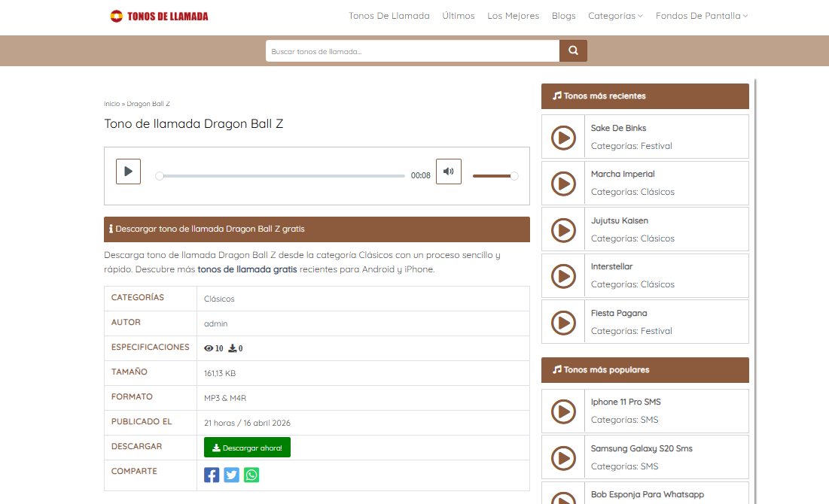Open the Inicio breadcrumb link
This screenshot has width=829, height=504.
click(x=112, y=104)
